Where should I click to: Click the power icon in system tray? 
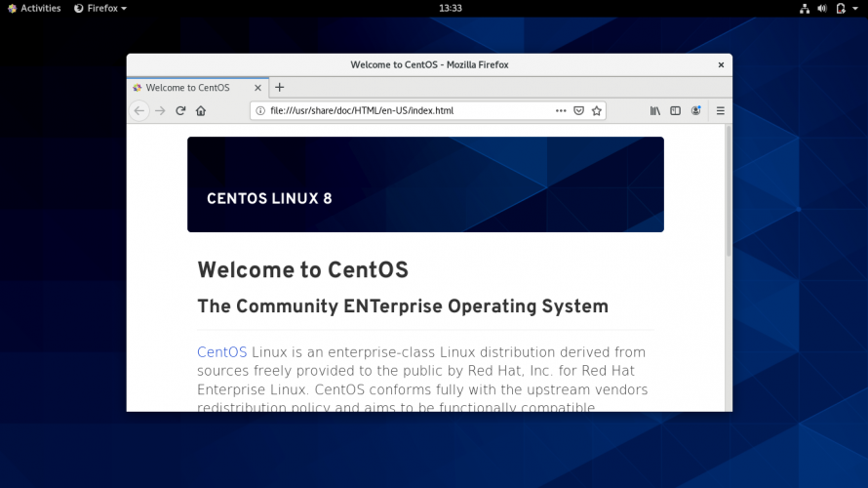[x=841, y=9]
